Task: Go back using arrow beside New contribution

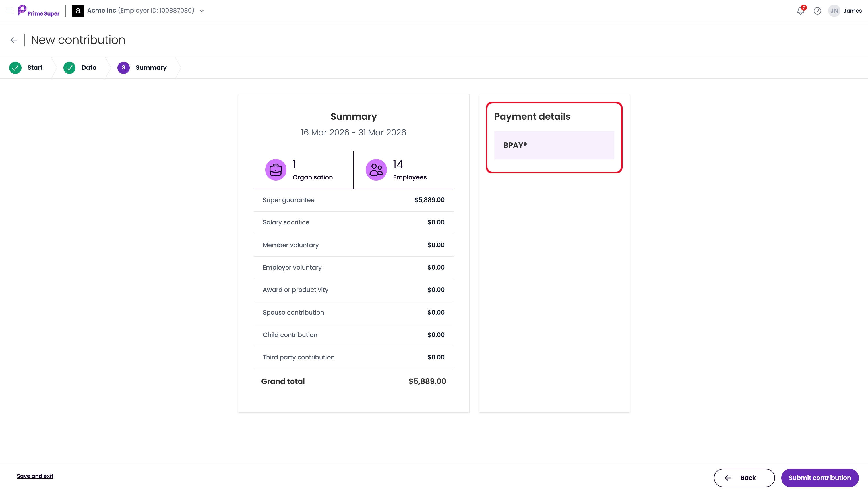Action: pyautogui.click(x=13, y=40)
